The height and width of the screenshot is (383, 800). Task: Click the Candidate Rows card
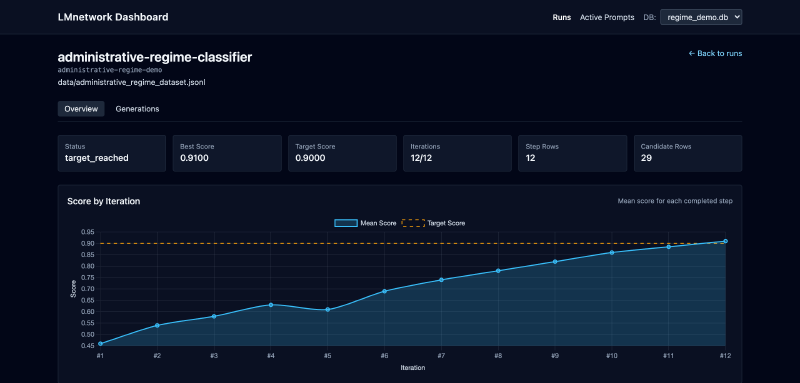point(688,153)
